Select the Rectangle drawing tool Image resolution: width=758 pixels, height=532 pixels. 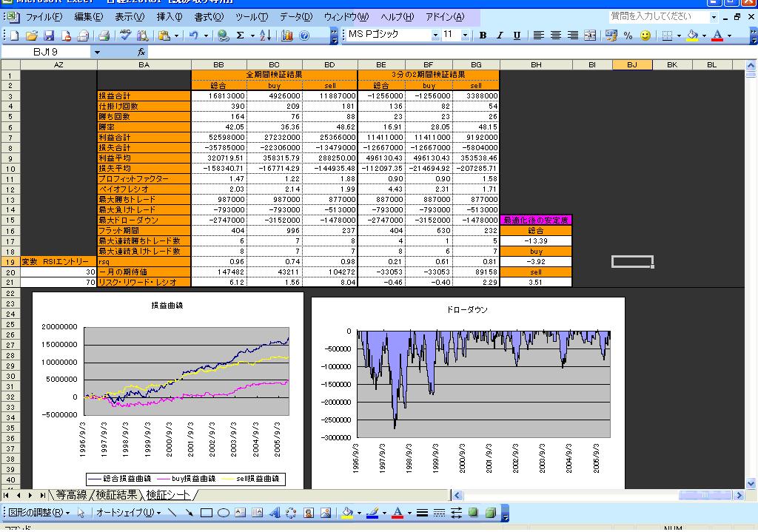(207, 512)
